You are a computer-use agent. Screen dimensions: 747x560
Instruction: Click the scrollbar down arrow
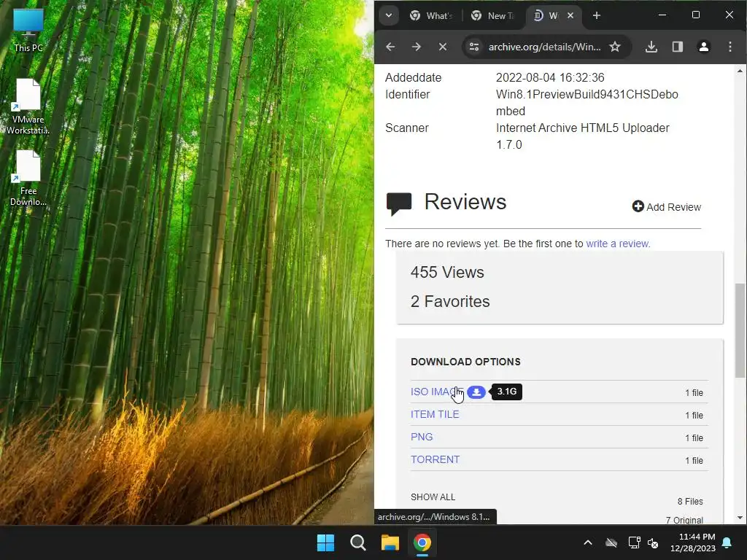pos(740,518)
